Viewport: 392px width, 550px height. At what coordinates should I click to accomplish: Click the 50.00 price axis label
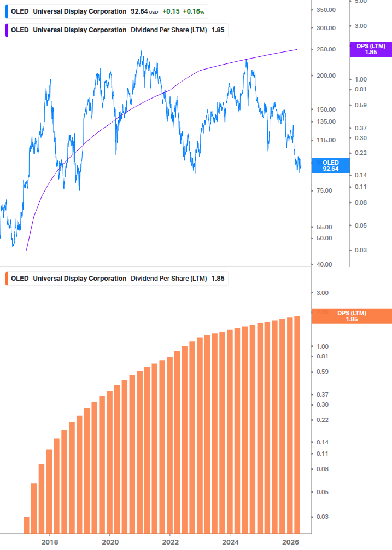(x=324, y=238)
